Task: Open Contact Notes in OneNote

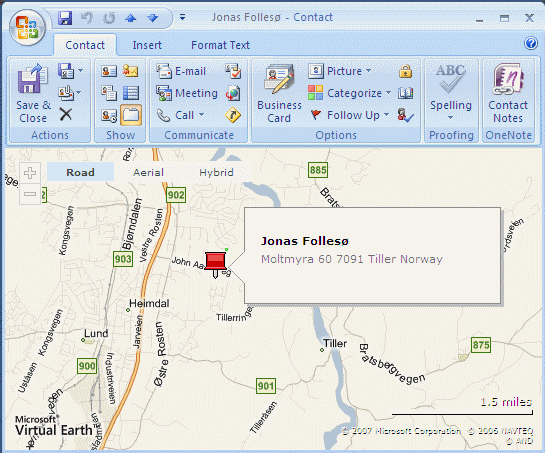Action: click(508, 93)
